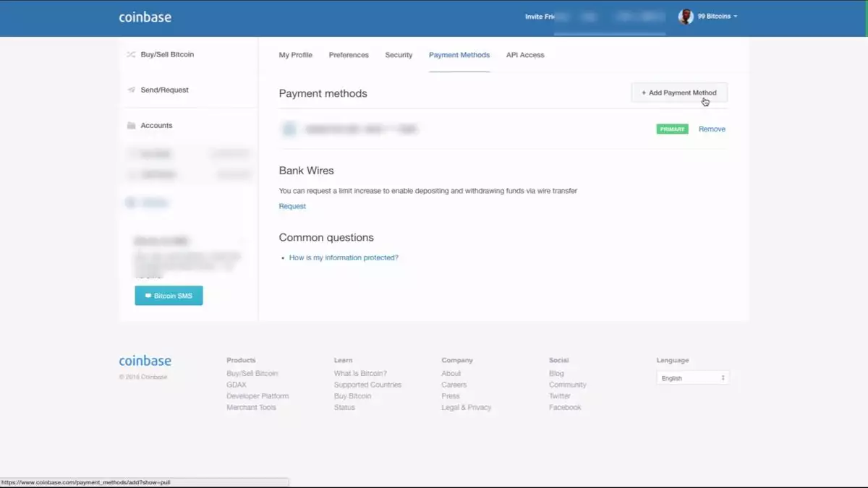Click the Buy/Sell Bitcoin shuffle icon

click(x=131, y=54)
